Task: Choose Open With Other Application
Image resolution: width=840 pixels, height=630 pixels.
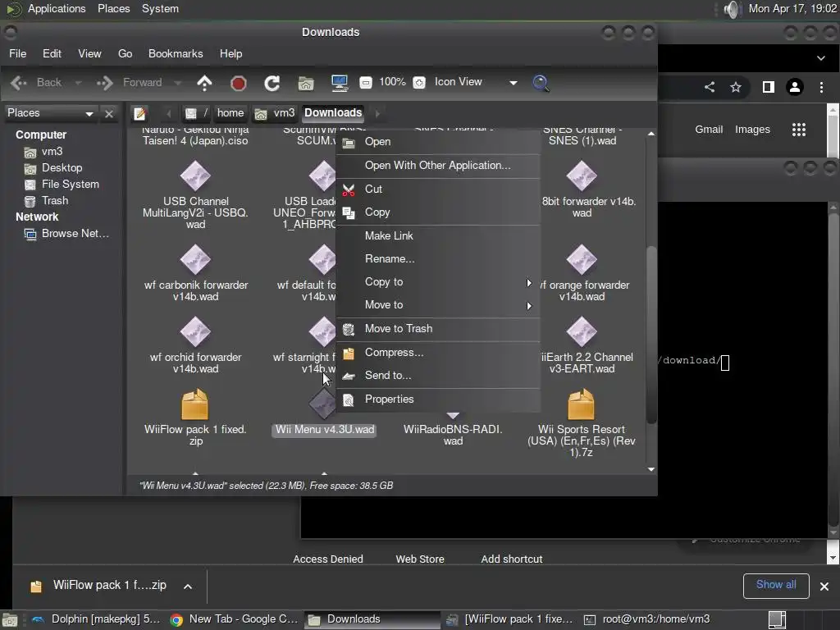Action: click(x=438, y=166)
